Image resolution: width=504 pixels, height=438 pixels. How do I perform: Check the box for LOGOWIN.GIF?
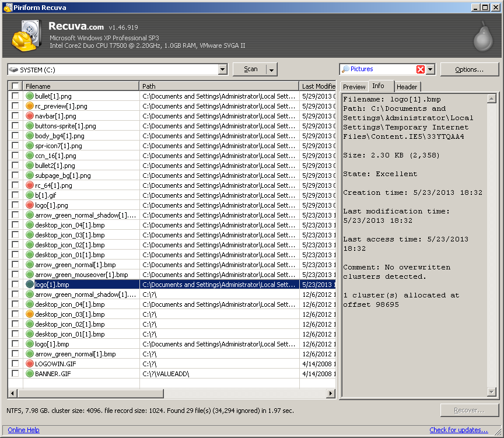click(x=15, y=364)
